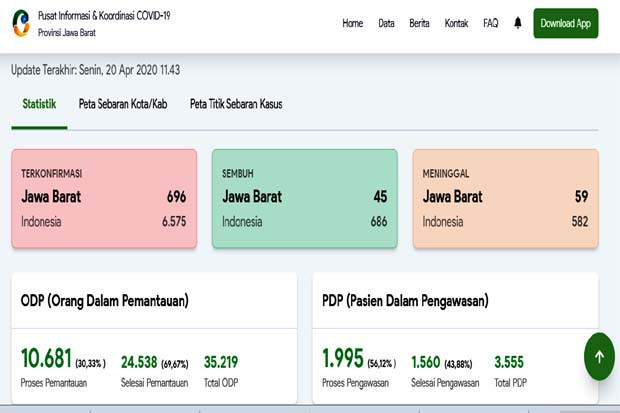This screenshot has height=413, width=620.
Task: Click the Sembuh green card
Action: (305, 199)
